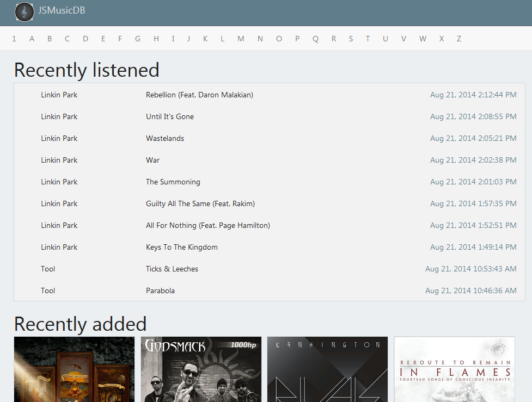The height and width of the screenshot is (402, 532).
Task: Open In Flames Reroute to Remain cover
Action: (454, 369)
